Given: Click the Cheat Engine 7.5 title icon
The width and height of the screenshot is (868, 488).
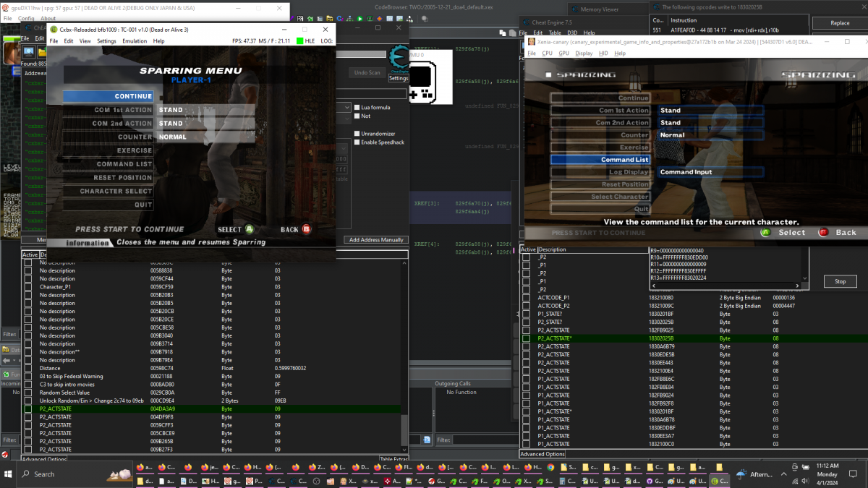Looking at the screenshot, I should click(x=525, y=23).
